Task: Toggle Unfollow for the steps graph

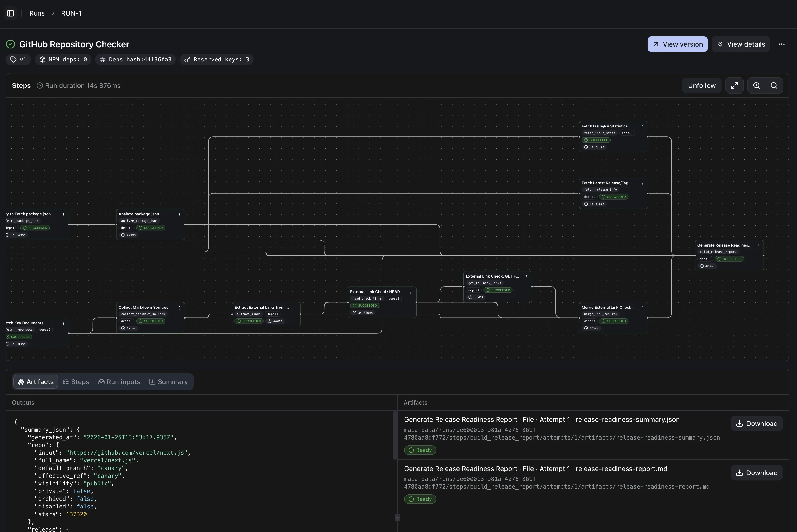Action: point(702,85)
